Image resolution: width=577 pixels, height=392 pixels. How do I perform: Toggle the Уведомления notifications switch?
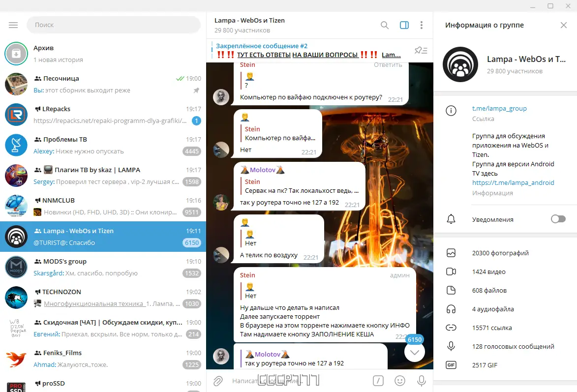pos(558,219)
